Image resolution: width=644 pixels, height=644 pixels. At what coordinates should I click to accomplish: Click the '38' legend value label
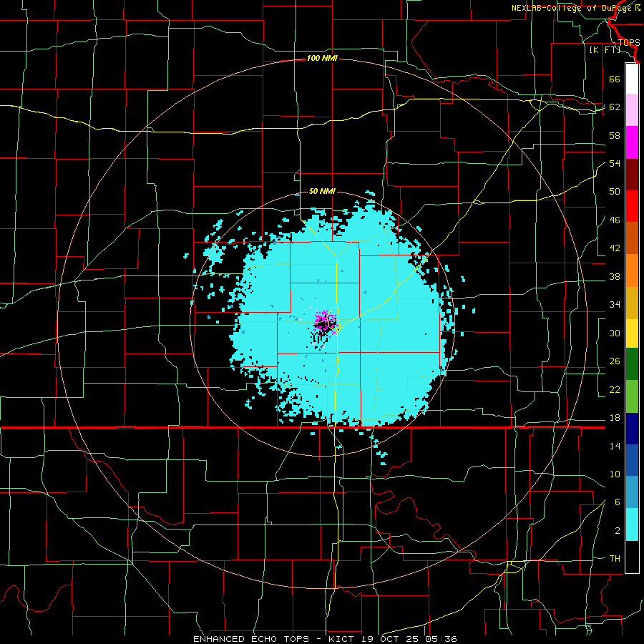pyautogui.click(x=615, y=276)
